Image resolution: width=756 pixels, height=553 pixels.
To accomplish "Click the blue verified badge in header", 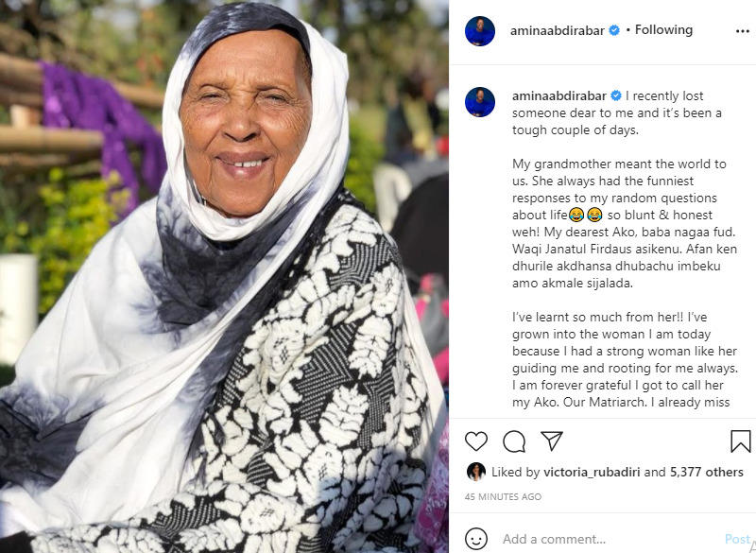I will [614, 30].
